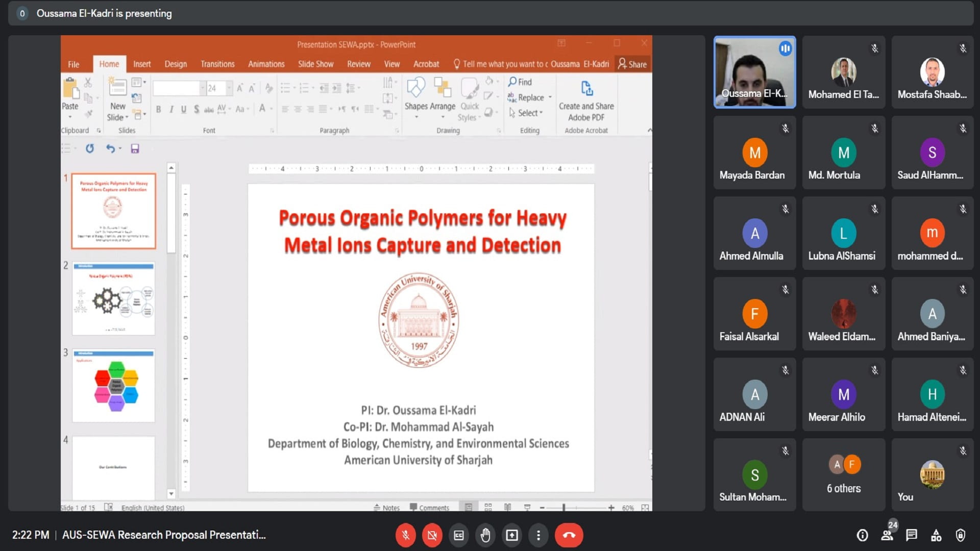Image resolution: width=980 pixels, height=551 pixels.
Task: Toggle closed captions button
Action: pos(458,535)
